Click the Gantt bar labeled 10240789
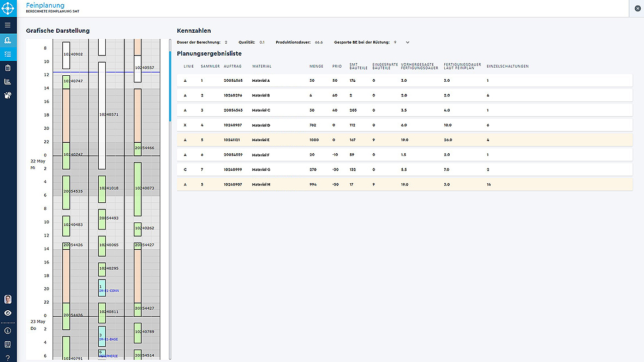 coord(138,333)
